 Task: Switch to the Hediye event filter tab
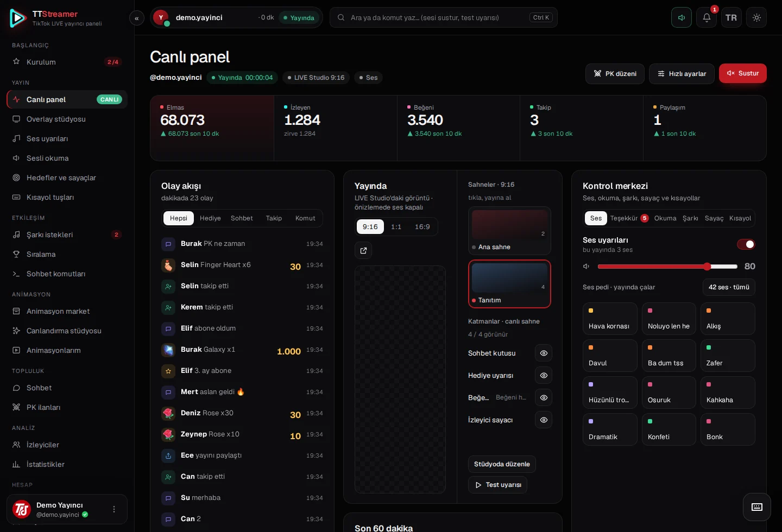tap(210, 218)
